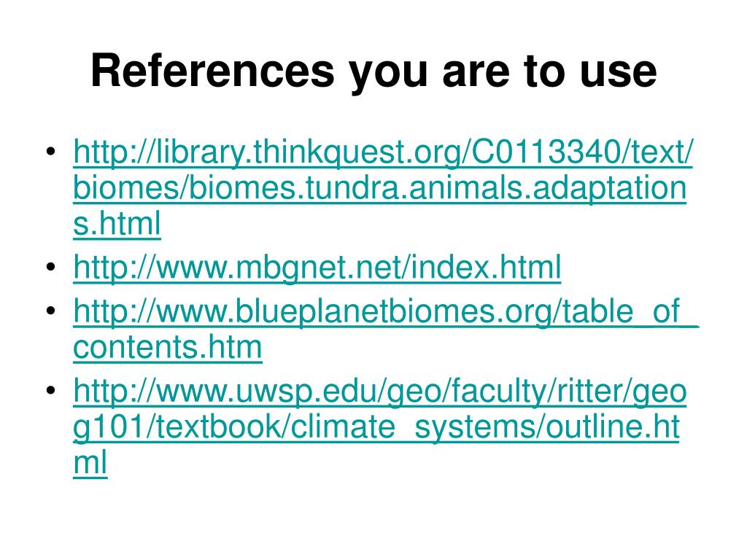Click the g101/textbook/climate_systems link line
The width and height of the screenshot is (747, 560).
[376, 427]
